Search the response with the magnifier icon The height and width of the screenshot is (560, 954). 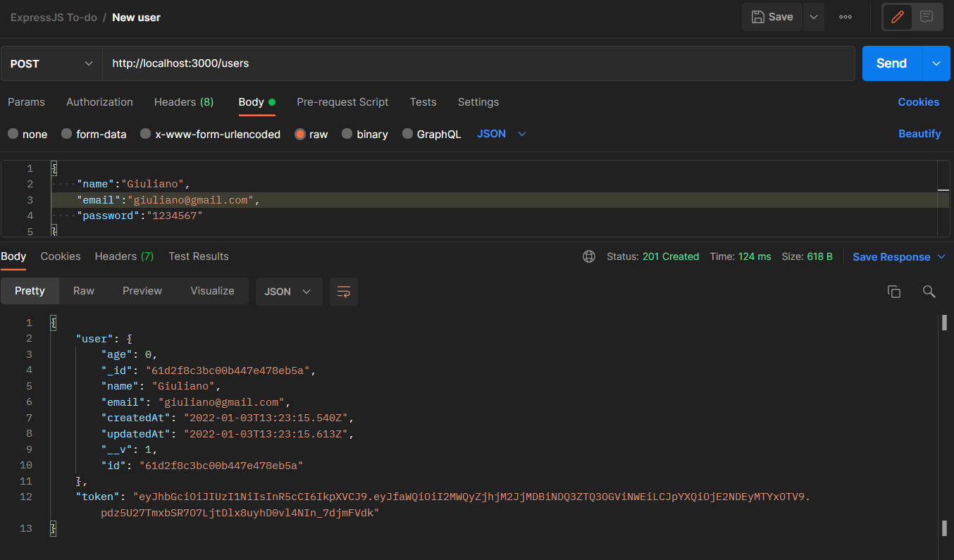929,292
